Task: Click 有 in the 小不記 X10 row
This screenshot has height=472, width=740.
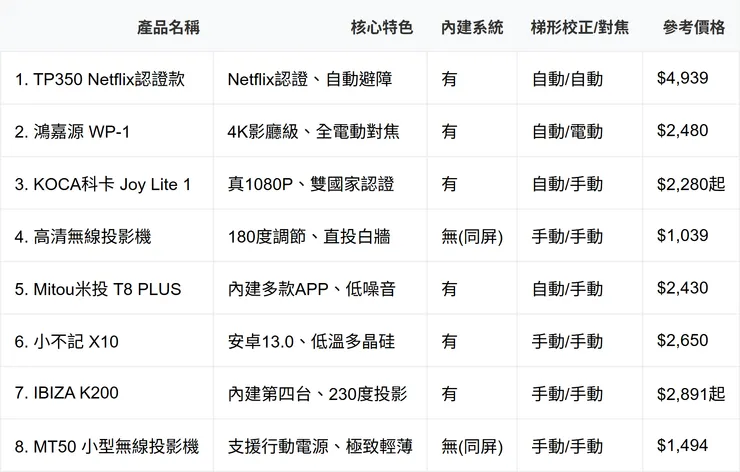Action: click(x=449, y=341)
